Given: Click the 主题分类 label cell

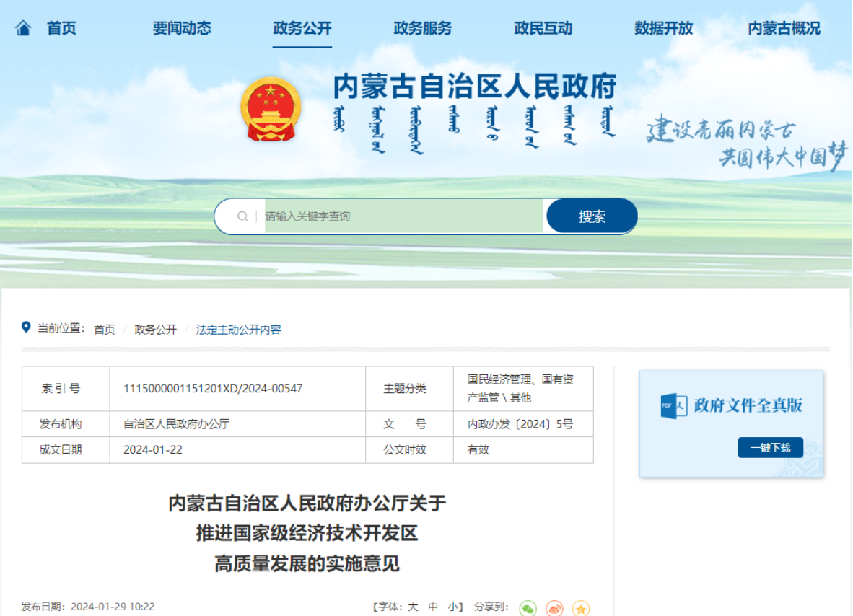Looking at the screenshot, I should tap(410, 389).
